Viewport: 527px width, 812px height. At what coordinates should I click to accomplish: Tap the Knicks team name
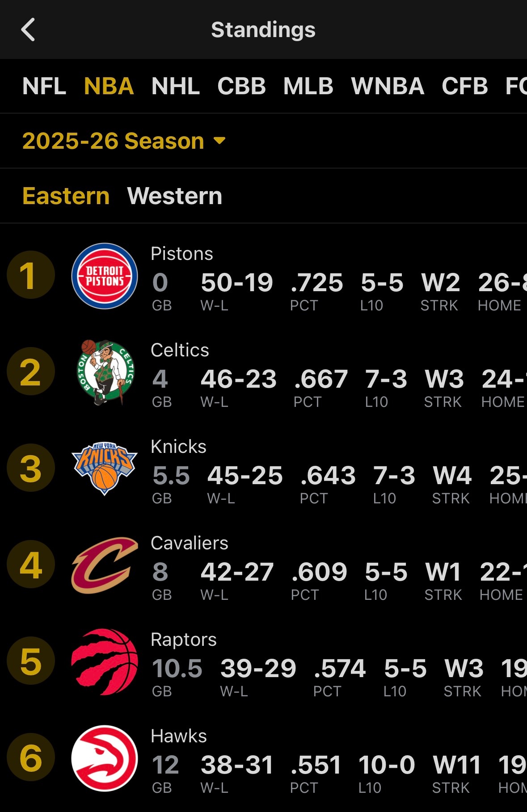(179, 446)
